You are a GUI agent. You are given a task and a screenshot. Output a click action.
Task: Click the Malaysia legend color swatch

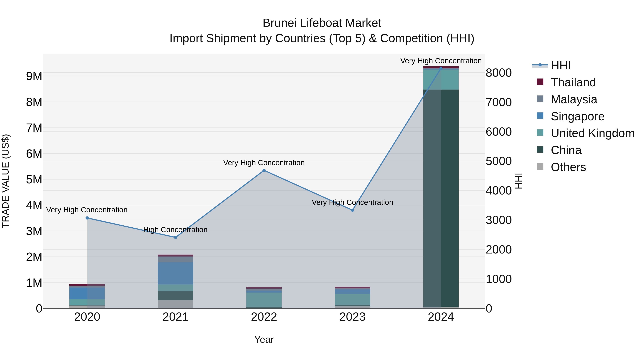540,99
